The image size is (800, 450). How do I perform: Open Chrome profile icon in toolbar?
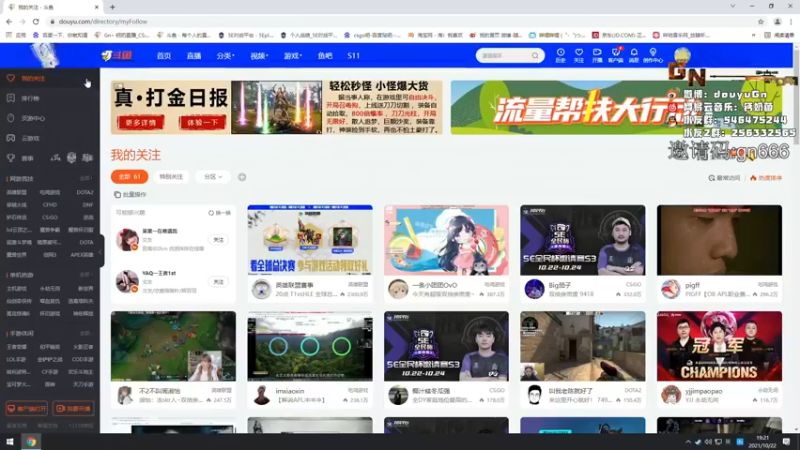point(777,21)
